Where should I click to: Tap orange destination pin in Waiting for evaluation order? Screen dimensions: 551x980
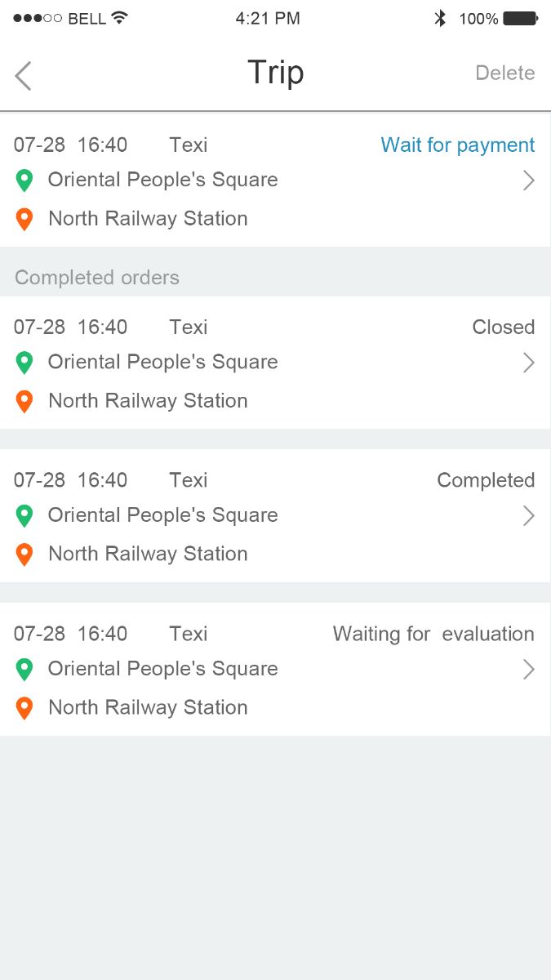(x=24, y=708)
